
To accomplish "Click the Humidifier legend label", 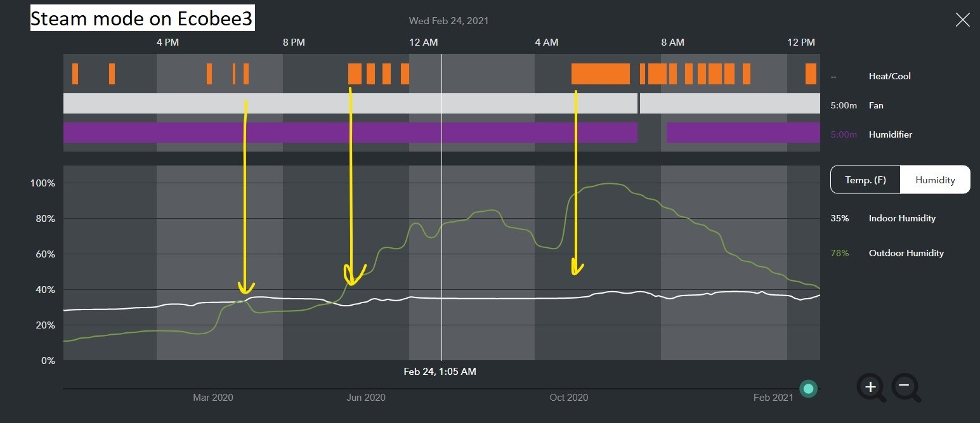I will pos(891,134).
